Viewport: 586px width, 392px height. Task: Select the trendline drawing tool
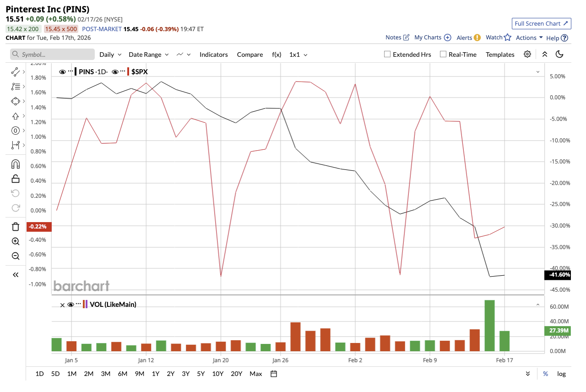point(15,72)
